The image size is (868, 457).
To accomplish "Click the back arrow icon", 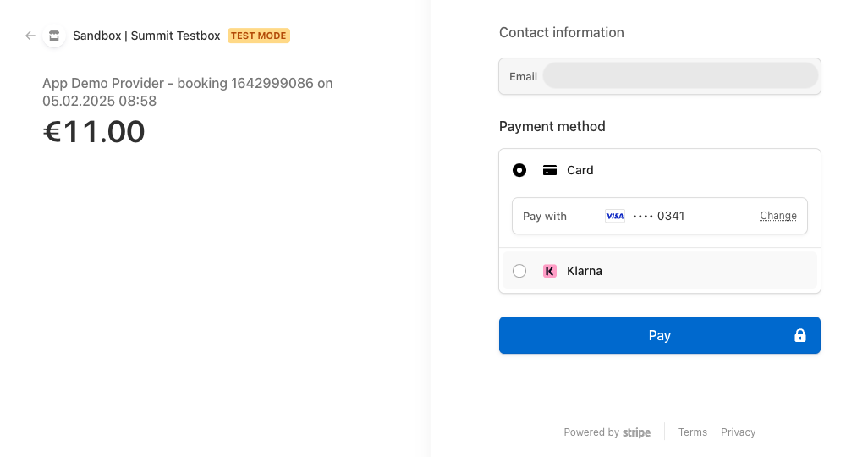I will tap(30, 36).
